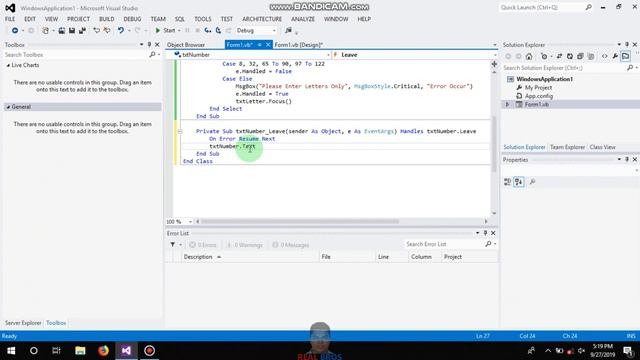Toggle auto-hide pin on Properties panel
640x360 pixels.
tap(627, 160)
